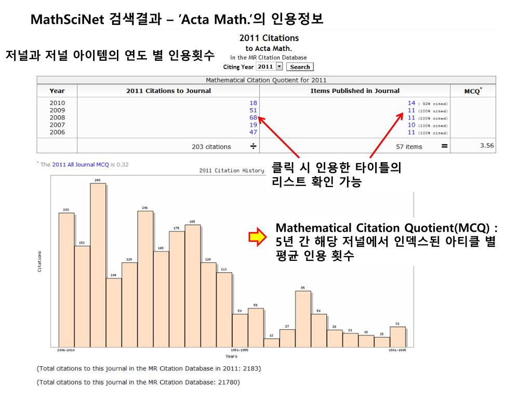Click the '( 93% cited)' note for 2010
532x399 pixels.
pos(433,104)
